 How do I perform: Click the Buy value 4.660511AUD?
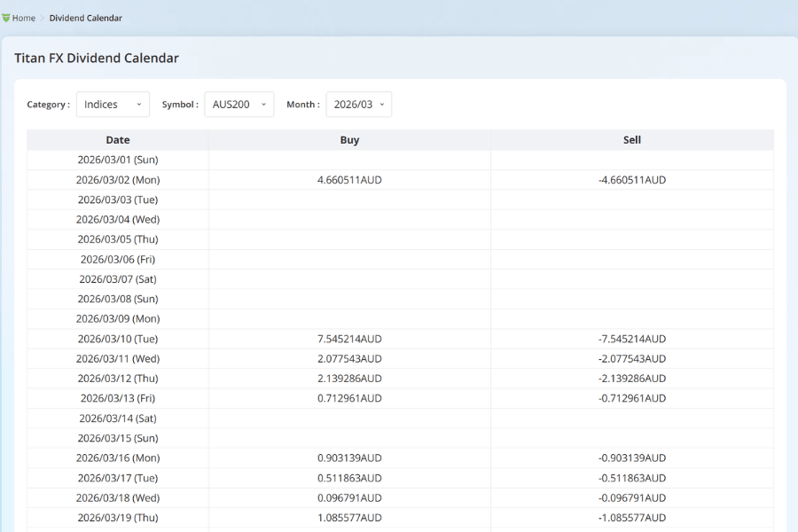349,180
